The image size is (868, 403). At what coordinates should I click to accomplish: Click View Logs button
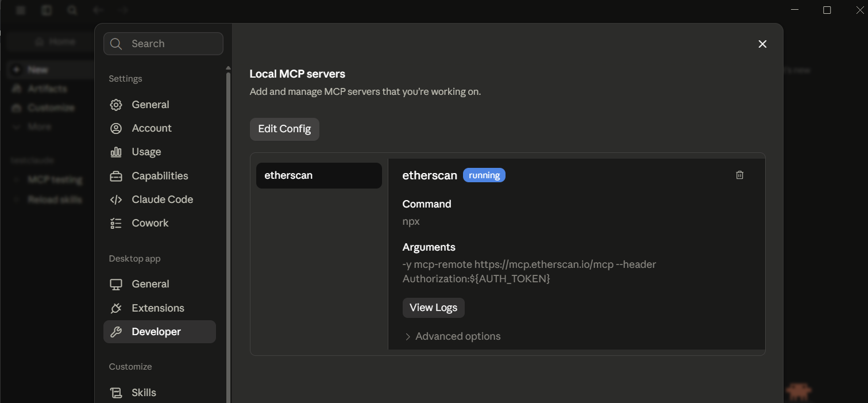(x=433, y=308)
